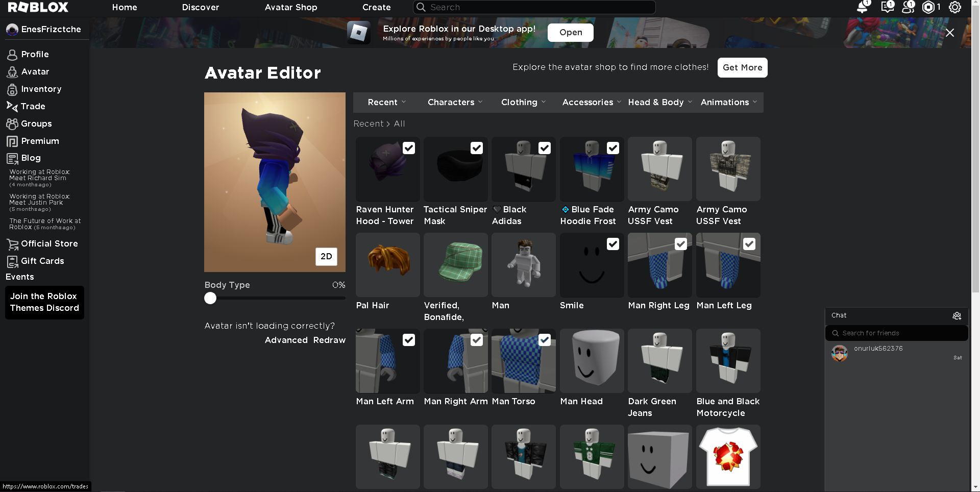This screenshot has width=980, height=492.
Task: Select Dark Green Jeans thumbnail
Action: pyautogui.click(x=660, y=361)
